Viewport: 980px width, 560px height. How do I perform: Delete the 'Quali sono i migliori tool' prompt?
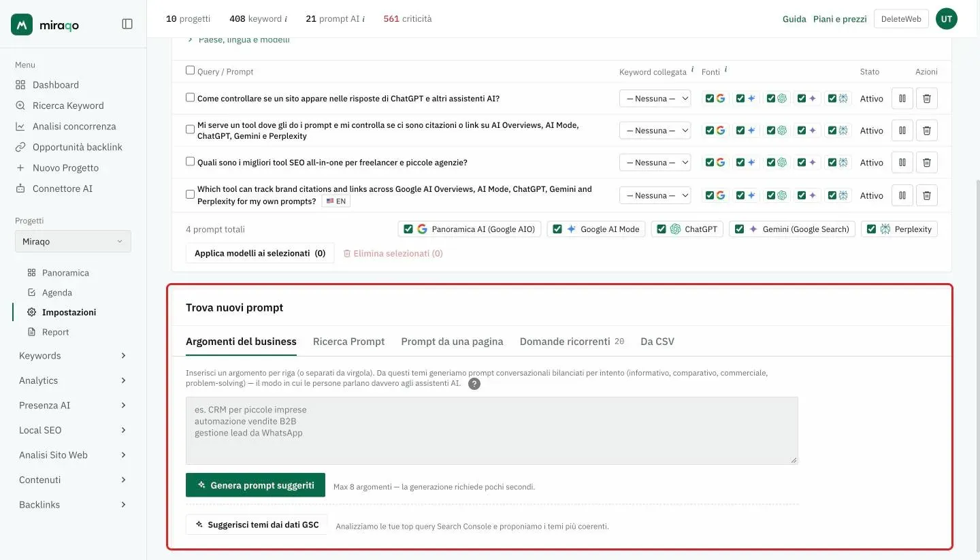pos(927,163)
